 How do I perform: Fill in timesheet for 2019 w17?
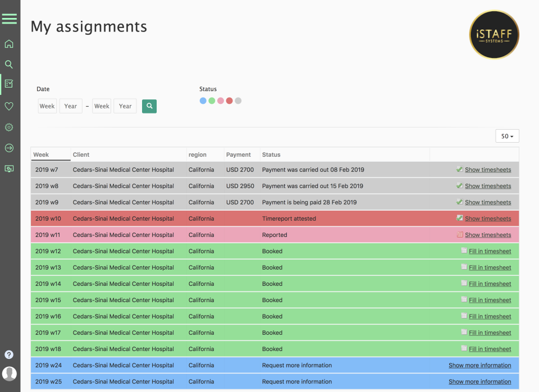[490, 332]
